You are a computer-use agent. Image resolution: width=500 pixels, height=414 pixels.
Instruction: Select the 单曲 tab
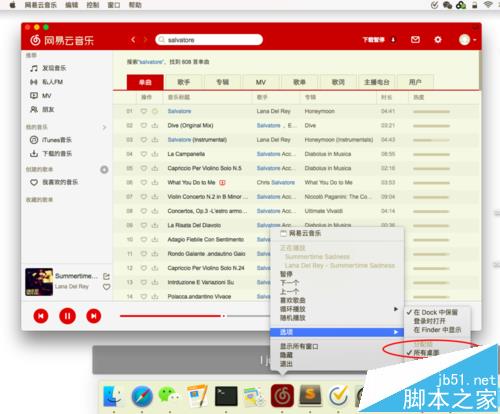pos(145,82)
